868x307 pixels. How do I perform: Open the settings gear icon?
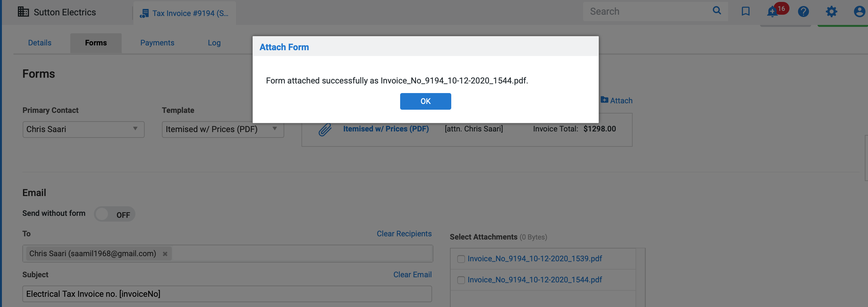coord(831,12)
